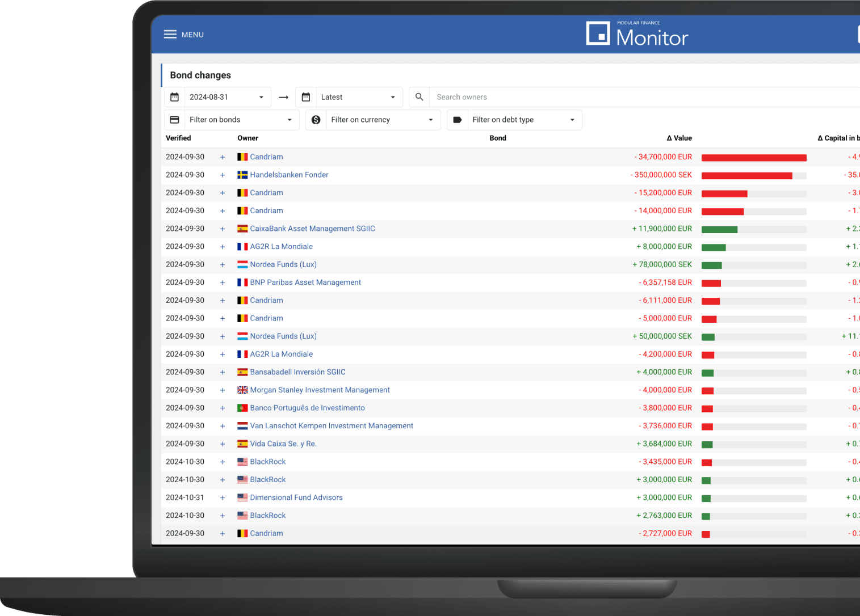Click the Modular Finance Monitor logo
Viewport: 860px width, 616px height.
(637, 34)
